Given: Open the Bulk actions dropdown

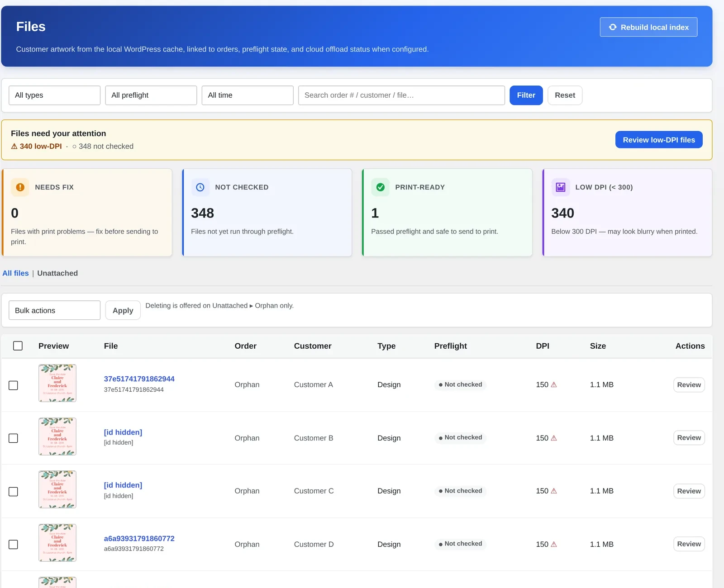Looking at the screenshot, I should point(54,310).
